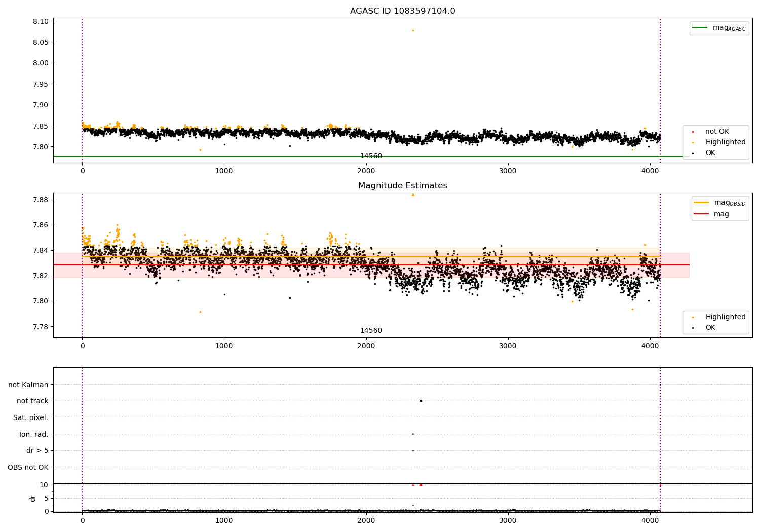Click the title 'AGASC ID 1083597104.0'
This screenshot has height=532, width=760.
pyautogui.click(x=402, y=11)
